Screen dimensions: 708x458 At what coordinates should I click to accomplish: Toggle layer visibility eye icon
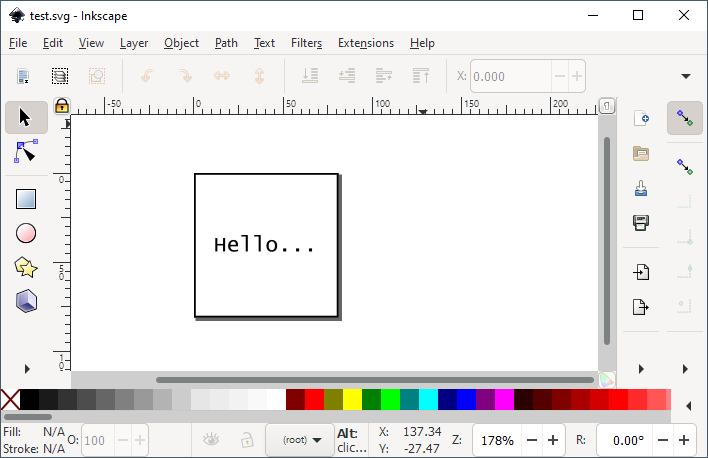211,439
